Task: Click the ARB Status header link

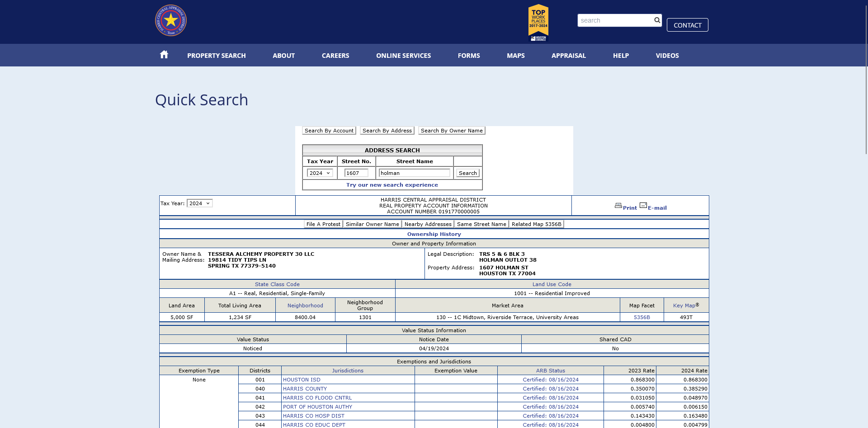Action: pyautogui.click(x=550, y=371)
